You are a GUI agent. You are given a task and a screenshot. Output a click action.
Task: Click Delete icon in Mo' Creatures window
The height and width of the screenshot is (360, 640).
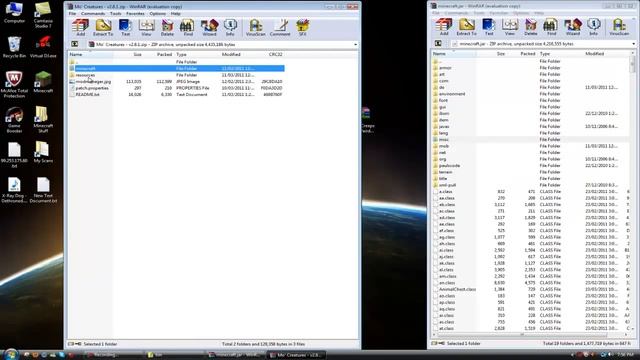pyautogui.click(x=167, y=27)
